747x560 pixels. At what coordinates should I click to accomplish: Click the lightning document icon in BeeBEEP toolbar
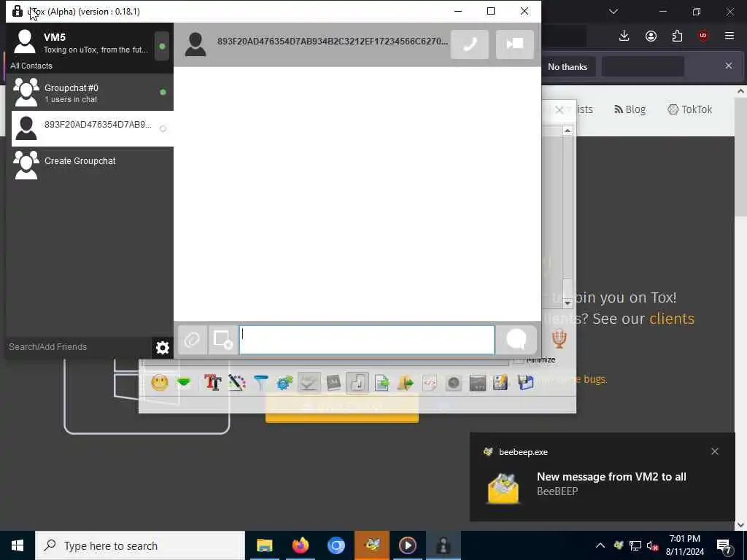pyautogui.click(x=500, y=382)
